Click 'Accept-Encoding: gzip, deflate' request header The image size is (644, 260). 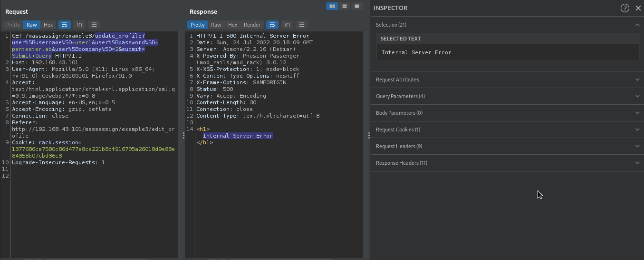coord(62,109)
